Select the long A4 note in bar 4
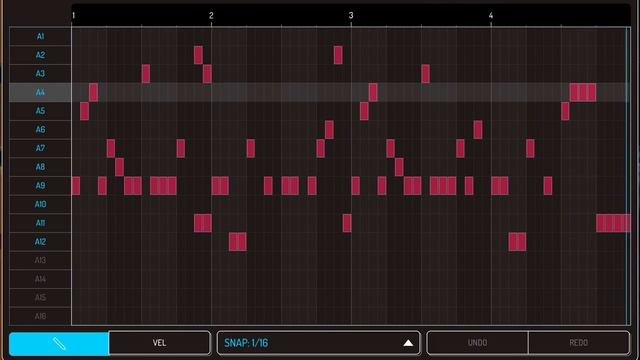This screenshot has height=360, width=640. tap(583, 92)
